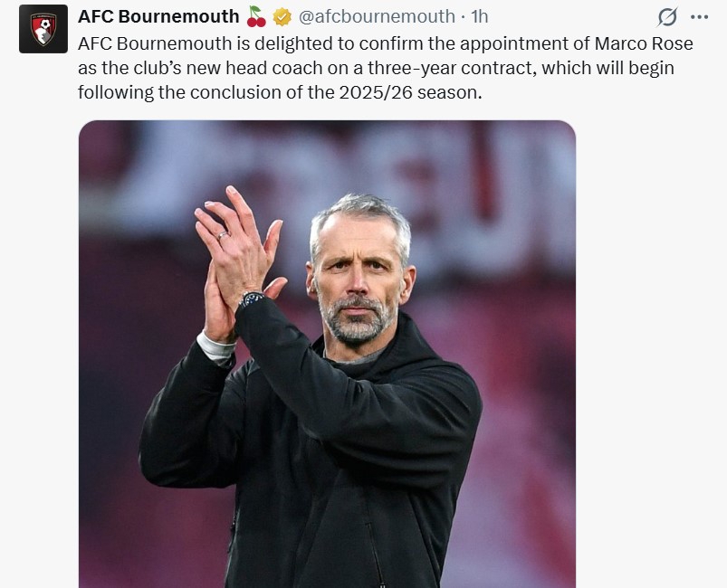
Task: Open the AFC Bournemouth display name link
Action: click(x=158, y=16)
